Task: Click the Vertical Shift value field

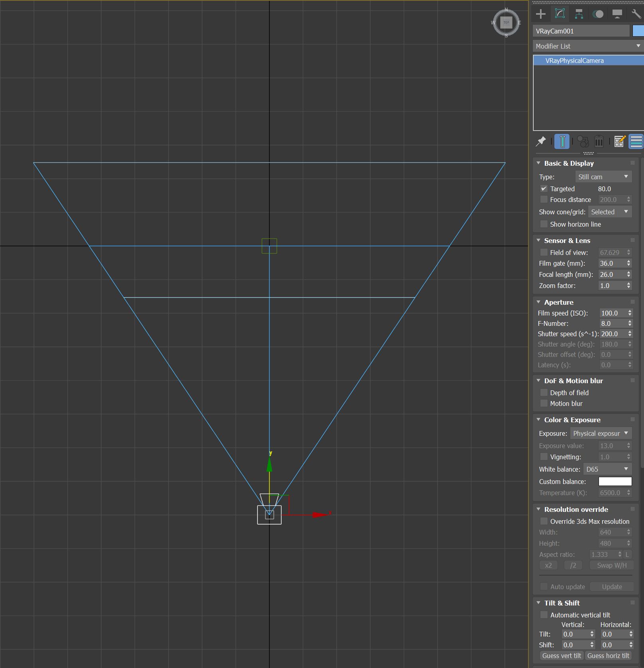Action: coord(575,645)
